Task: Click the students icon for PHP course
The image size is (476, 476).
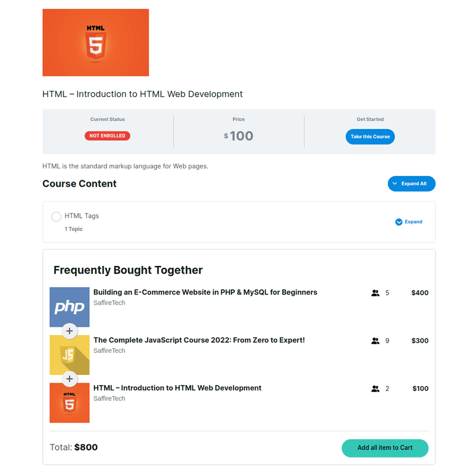Action: [375, 293]
